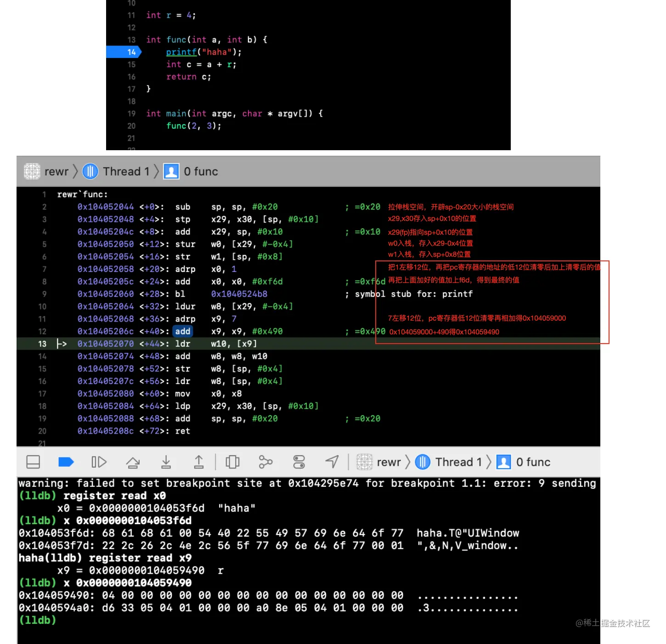The width and height of the screenshot is (666, 644).
Task: Click 'return c;' source line
Action: click(188, 77)
